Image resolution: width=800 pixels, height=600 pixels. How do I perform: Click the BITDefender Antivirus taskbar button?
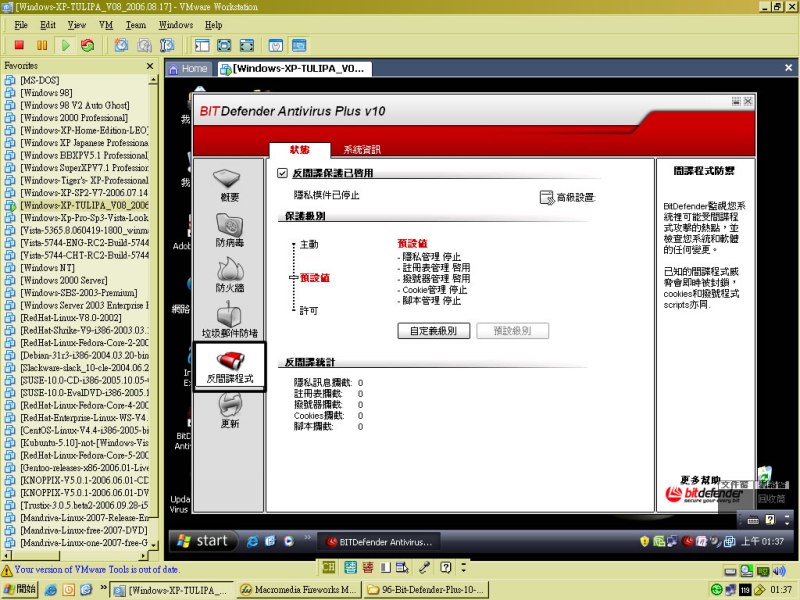pos(380,542)
